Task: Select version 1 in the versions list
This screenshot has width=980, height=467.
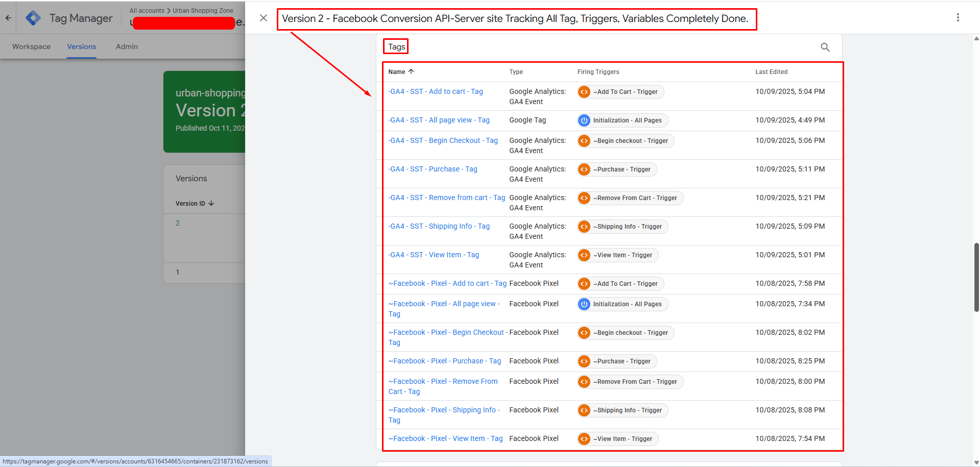Action: point(178,273)
